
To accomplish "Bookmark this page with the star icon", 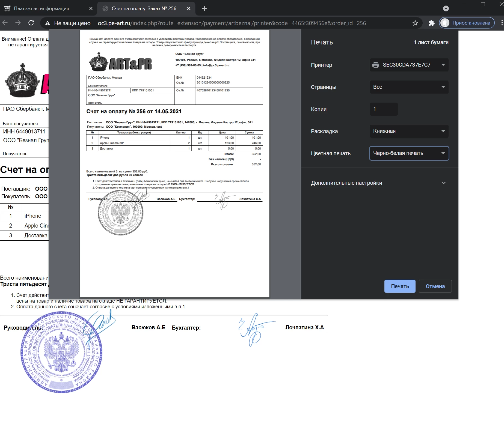I will pos(415,23).
